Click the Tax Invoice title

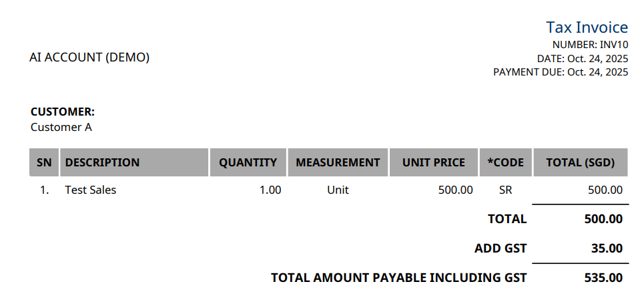[587, 27]
